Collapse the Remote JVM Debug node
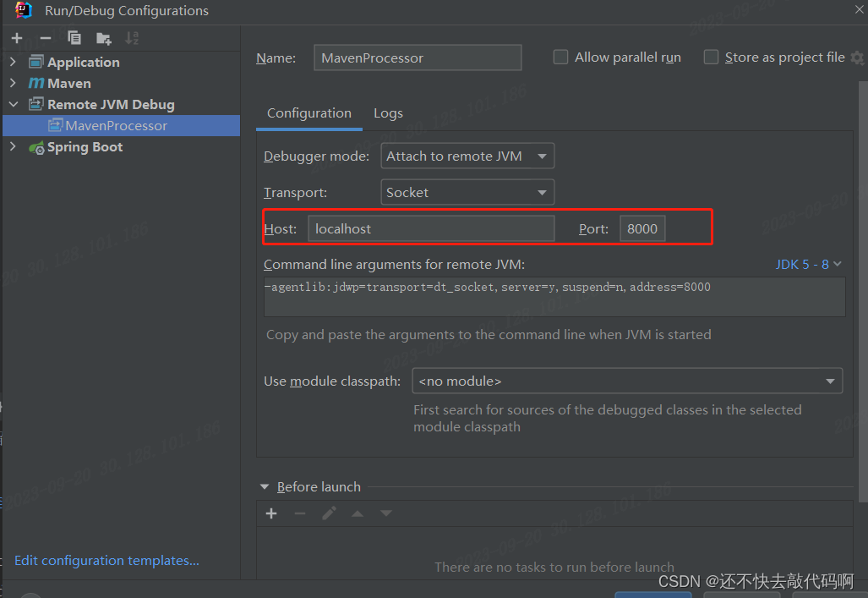This screenshot has width=868, height=598. 14,104
